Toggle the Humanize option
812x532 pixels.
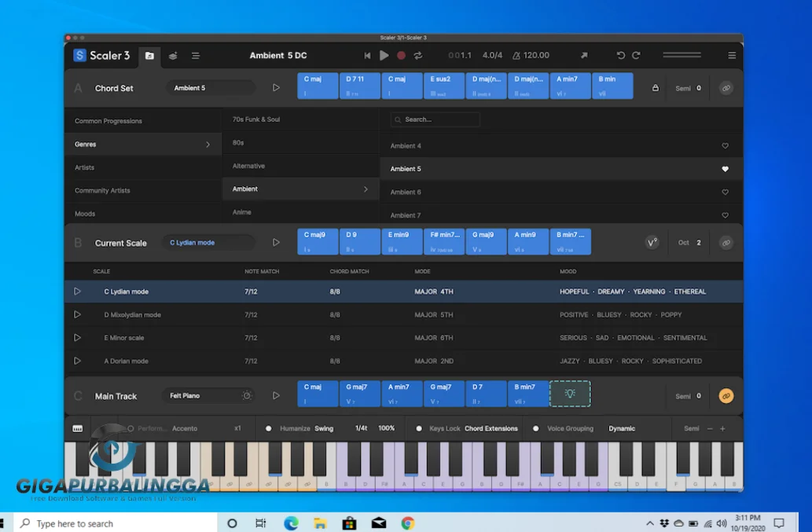(x=268, y=428)
